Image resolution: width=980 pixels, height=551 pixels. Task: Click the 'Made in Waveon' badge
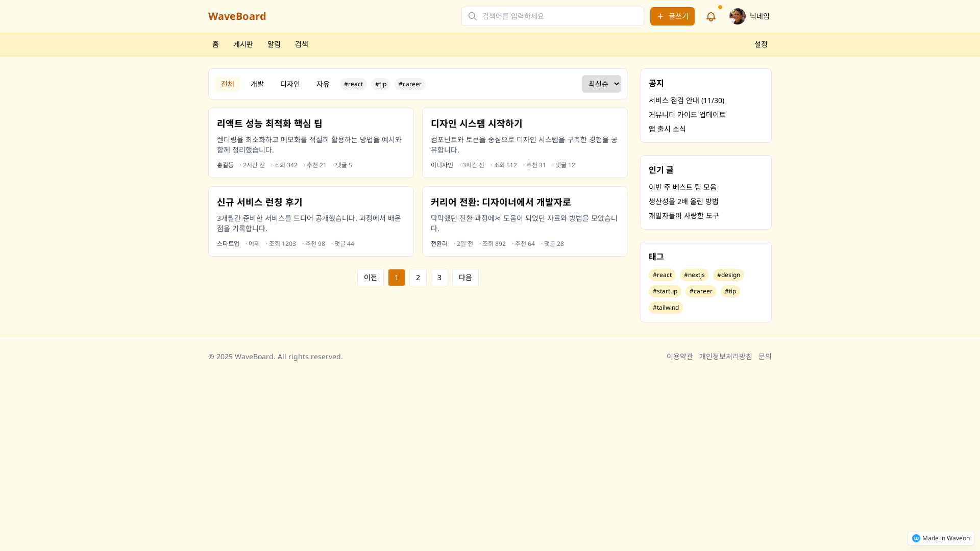tap(941, 538)
